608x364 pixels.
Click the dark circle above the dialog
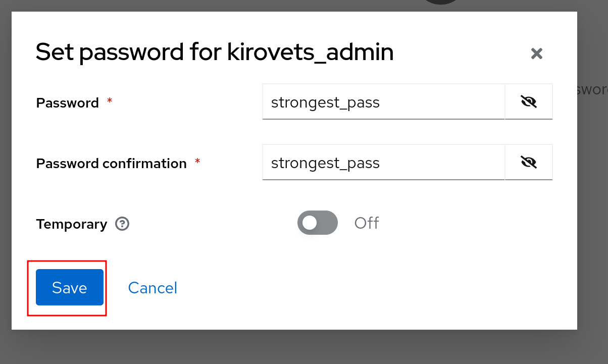coord(441,3)
